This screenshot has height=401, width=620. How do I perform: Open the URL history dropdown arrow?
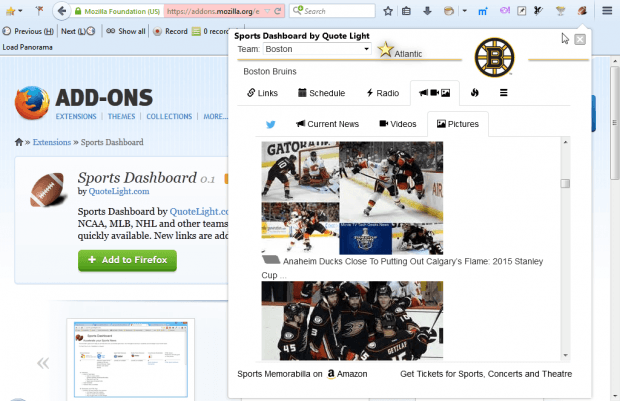coord(267,11)
